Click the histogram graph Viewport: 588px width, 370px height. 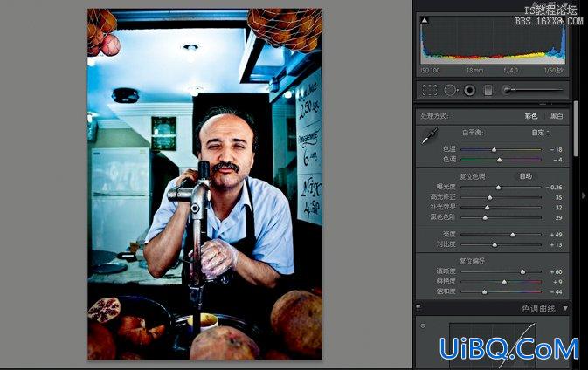pyautogui.click(x=493, y=40)
